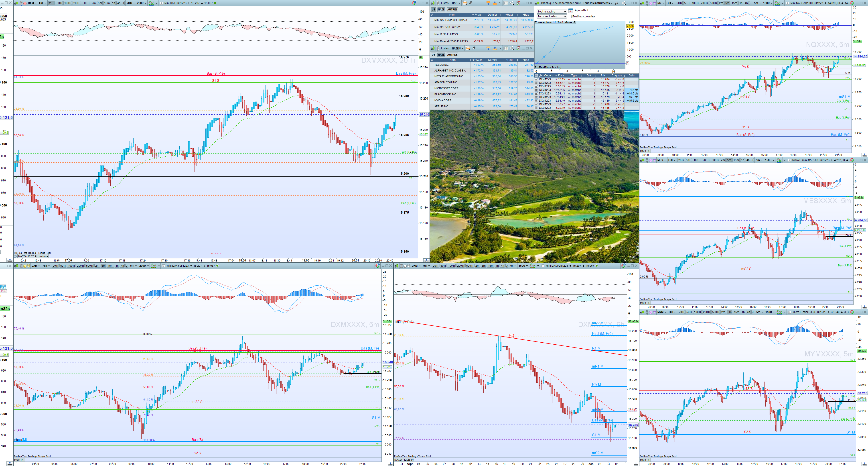Select NAZE tab in top list panel
This screenshot has width=868, height=466.
(441, 9)
